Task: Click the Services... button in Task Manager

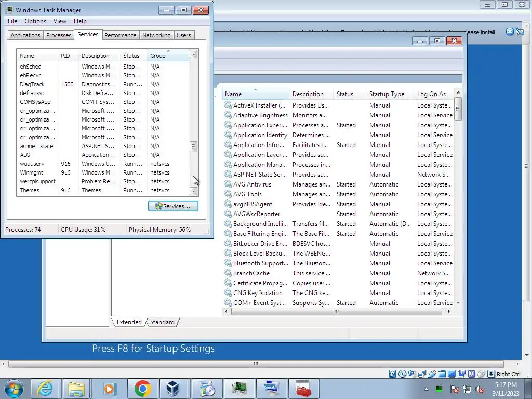Action: 173,206
